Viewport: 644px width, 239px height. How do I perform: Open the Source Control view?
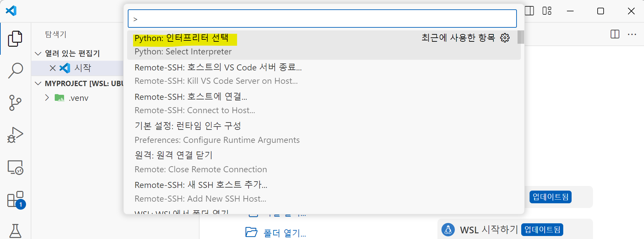point(15,102)
